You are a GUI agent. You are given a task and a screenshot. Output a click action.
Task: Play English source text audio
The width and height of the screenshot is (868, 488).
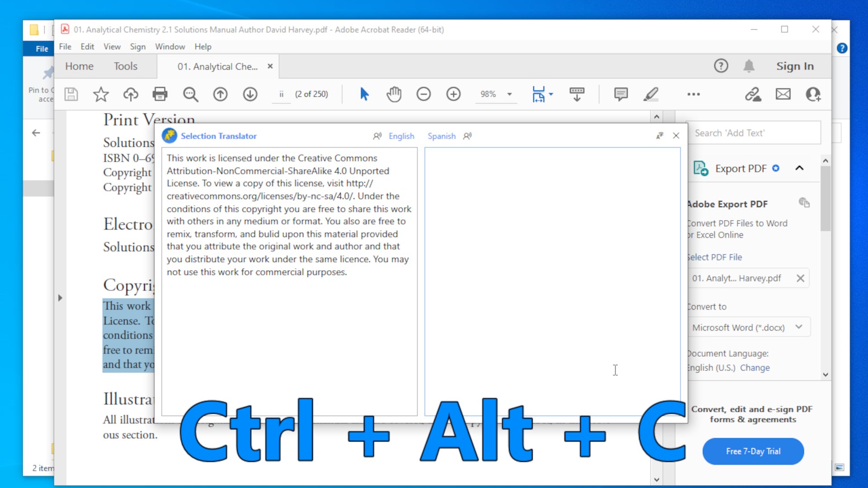coord(377,136)
